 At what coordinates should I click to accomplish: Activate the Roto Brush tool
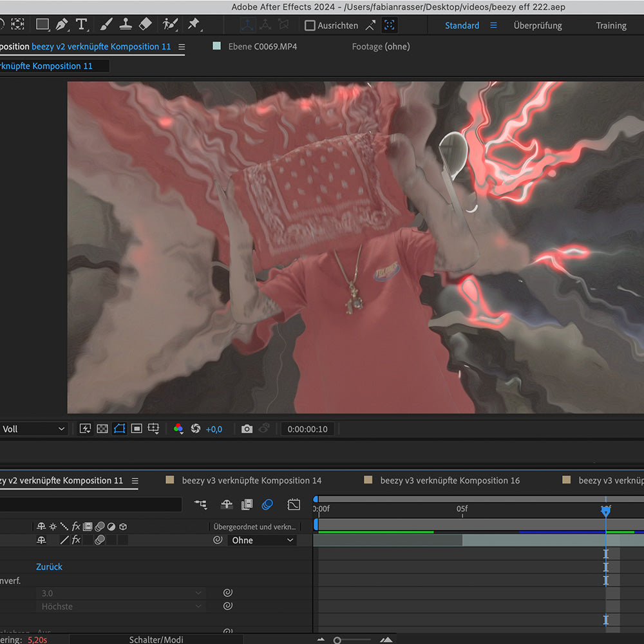click(x=170, y=24)
